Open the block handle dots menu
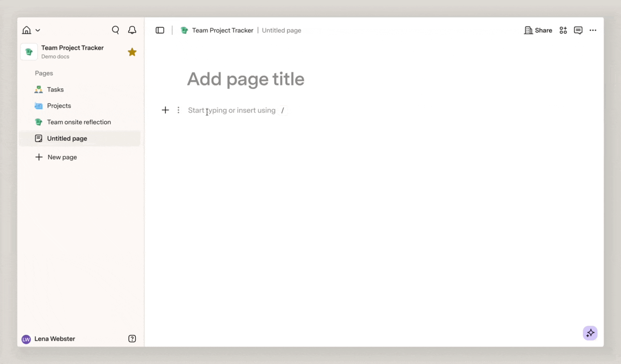Image resolution: width=621 pixels, height=364 pixels. [x=178, y=110]
